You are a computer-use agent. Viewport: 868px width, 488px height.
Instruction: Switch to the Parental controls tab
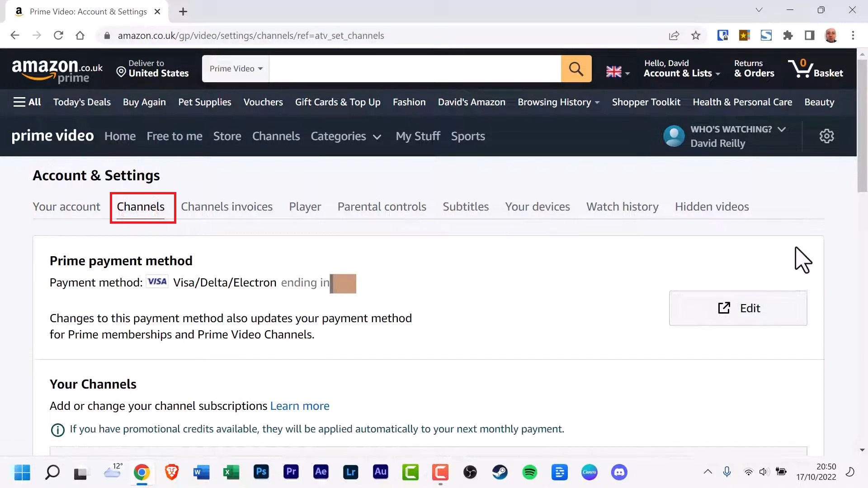pyautogui.click(x=382, y=206)
